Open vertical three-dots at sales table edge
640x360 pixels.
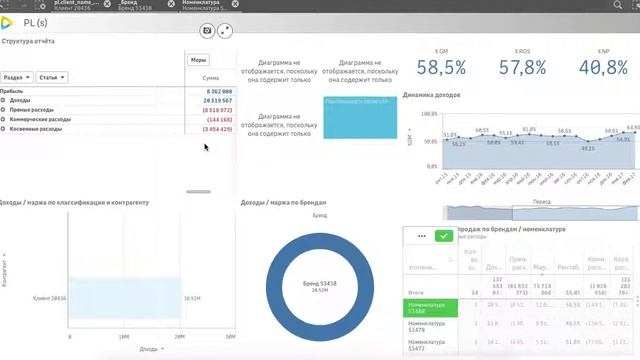(637, 301)
